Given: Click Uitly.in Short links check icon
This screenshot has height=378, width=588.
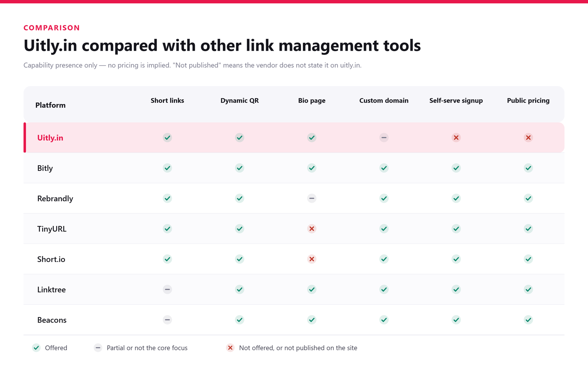Looking at the screenshot, I should click(x=167, y=138).
